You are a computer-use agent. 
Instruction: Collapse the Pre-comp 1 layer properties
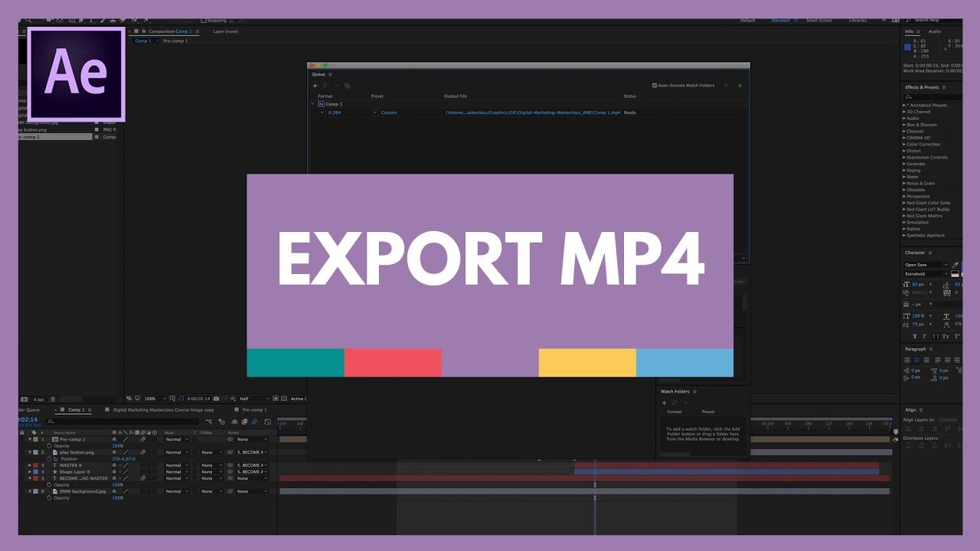[30, 439]
